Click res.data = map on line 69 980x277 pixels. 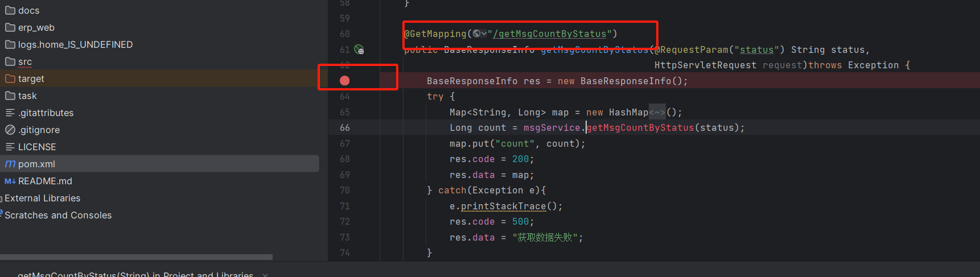tap(492, 175)
